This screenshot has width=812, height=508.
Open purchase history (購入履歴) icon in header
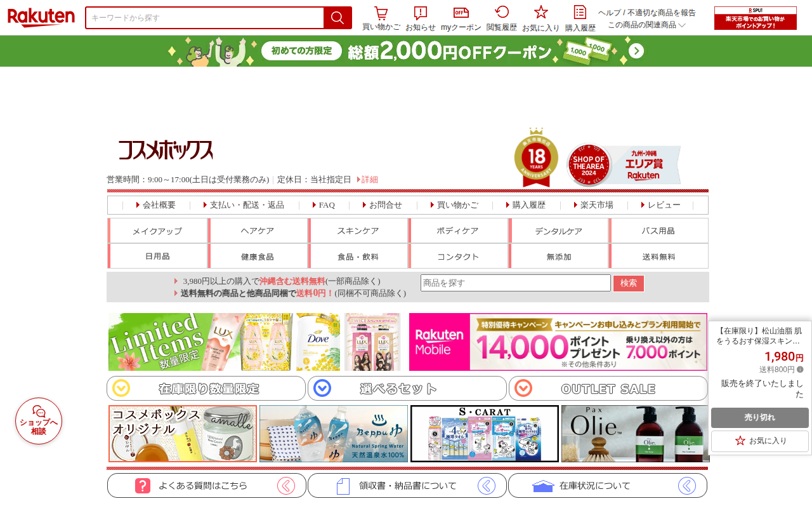tap(580, 12)
